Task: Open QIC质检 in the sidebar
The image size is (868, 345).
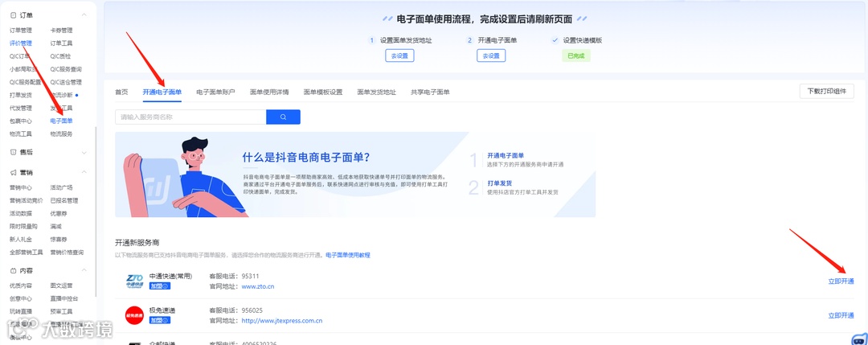Action: pyautogui.click(x=60, y=56)
